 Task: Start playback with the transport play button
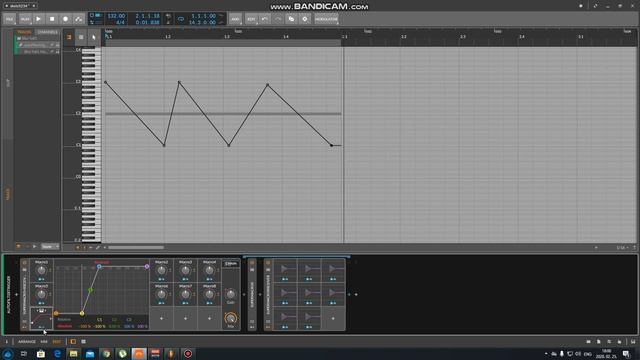point(38,19)
